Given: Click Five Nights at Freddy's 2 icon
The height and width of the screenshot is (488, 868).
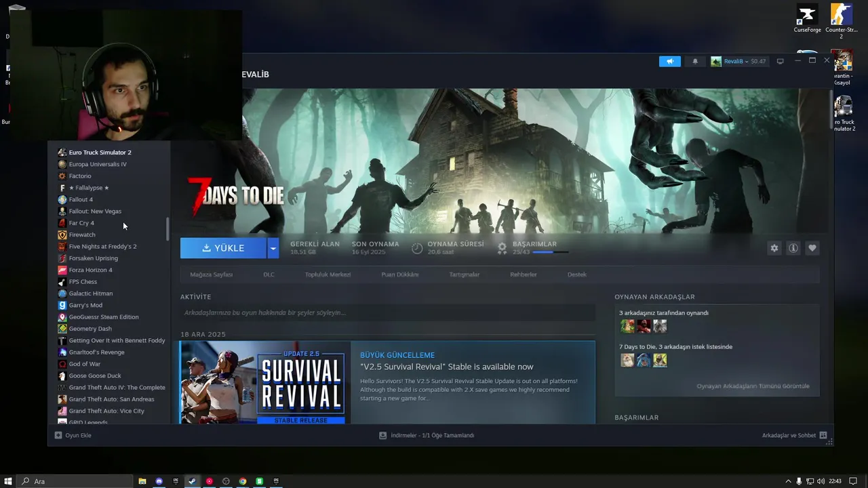Looking at the screenshot, I should coord(62,246).
